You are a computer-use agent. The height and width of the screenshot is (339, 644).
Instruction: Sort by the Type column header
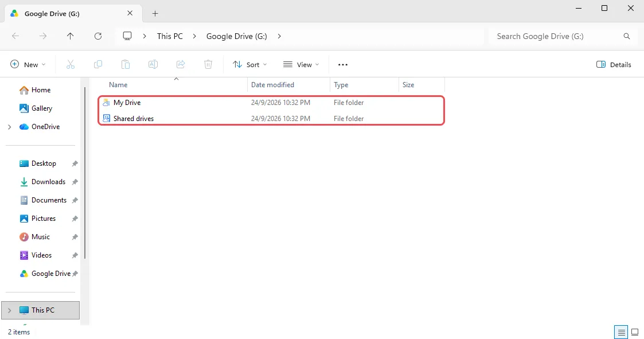[364, 85]
